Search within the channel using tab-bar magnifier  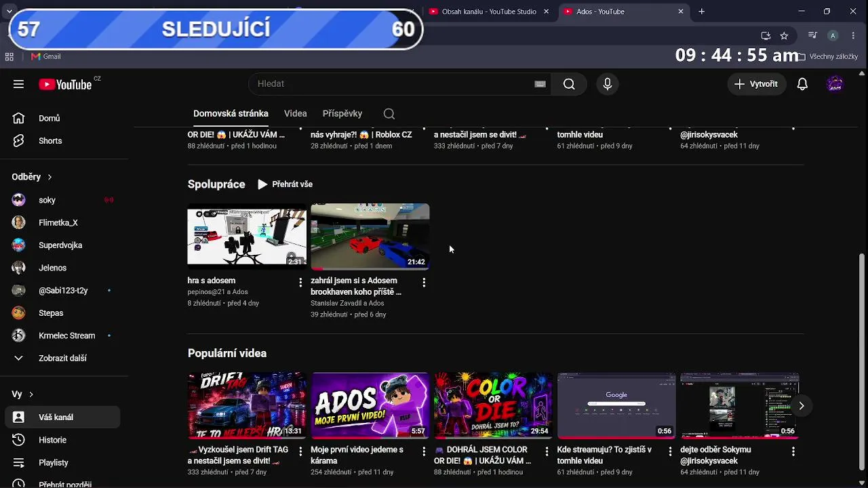point(389,114)
